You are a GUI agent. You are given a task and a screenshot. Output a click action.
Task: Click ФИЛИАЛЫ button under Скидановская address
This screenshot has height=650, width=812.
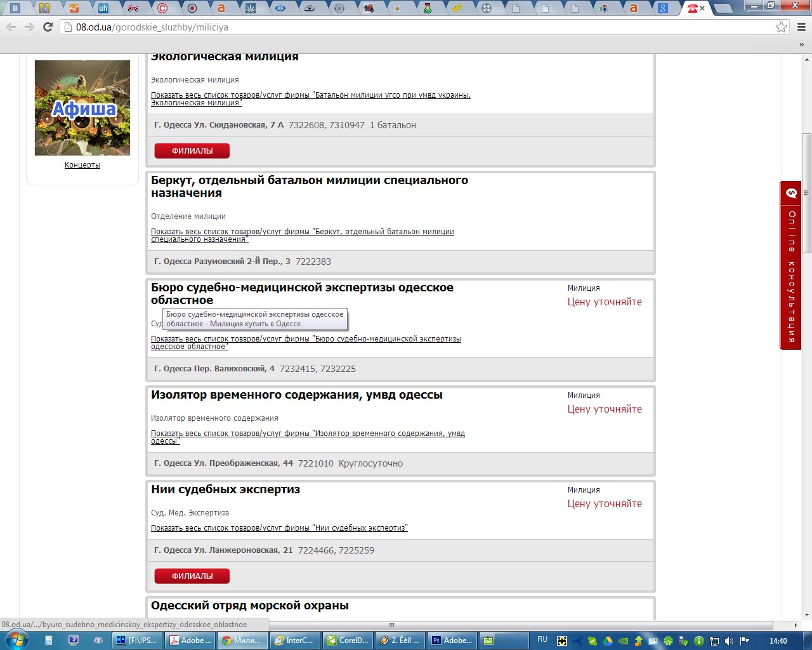pos(192,151)
